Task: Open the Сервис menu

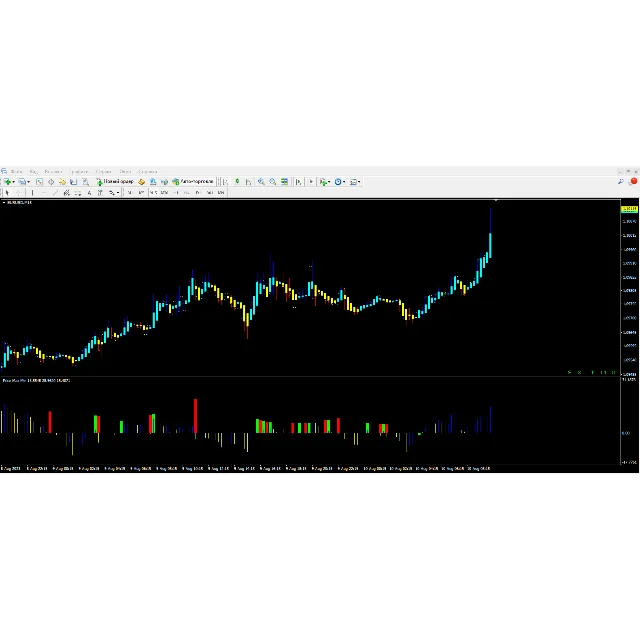Action: pyautogui.click(x=104, y=171)
